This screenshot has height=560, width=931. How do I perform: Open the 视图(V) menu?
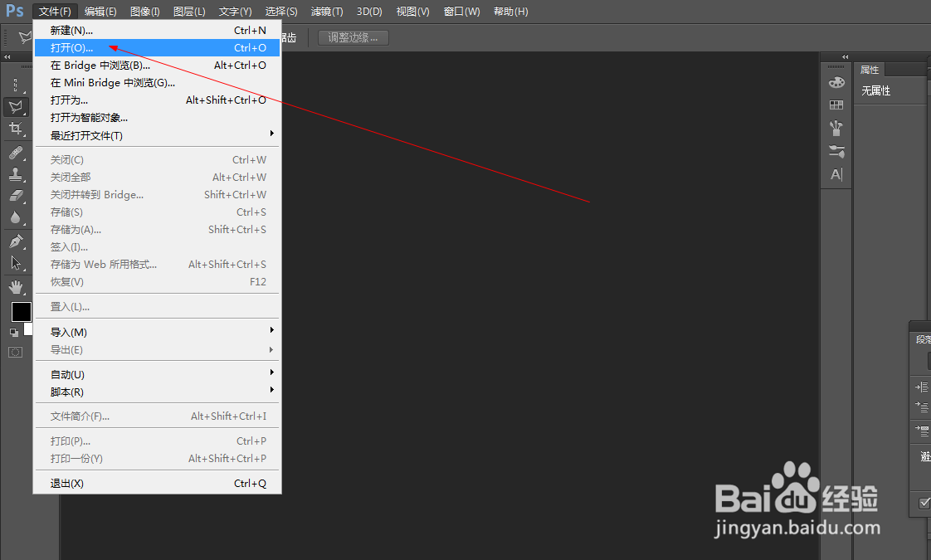[x=412, y=12]
